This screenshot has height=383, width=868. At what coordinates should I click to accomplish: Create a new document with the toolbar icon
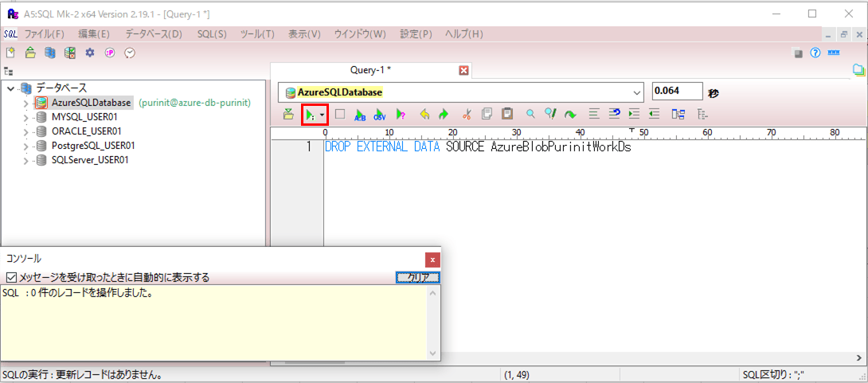[x=10, y=53]
